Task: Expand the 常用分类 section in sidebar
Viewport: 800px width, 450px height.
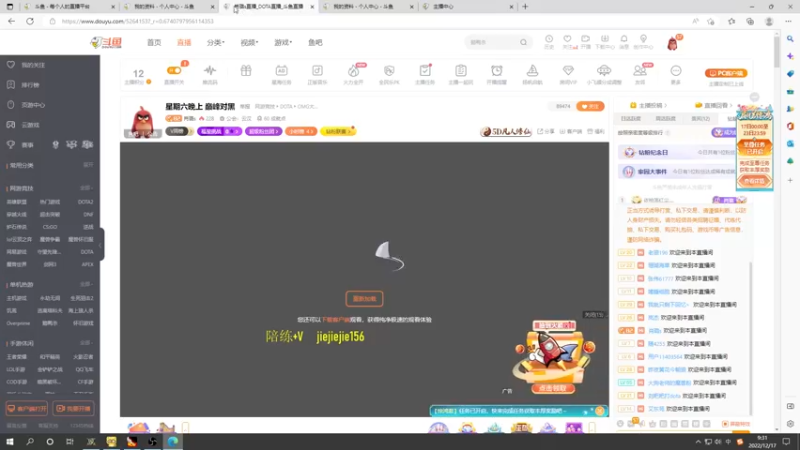Action: [88, 165]
